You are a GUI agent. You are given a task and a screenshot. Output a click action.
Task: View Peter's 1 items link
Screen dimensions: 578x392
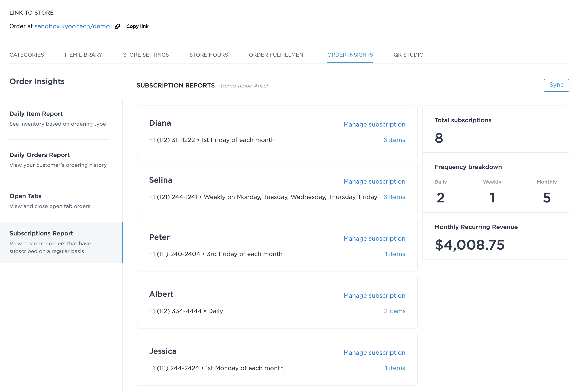click(x=395, y=254)
